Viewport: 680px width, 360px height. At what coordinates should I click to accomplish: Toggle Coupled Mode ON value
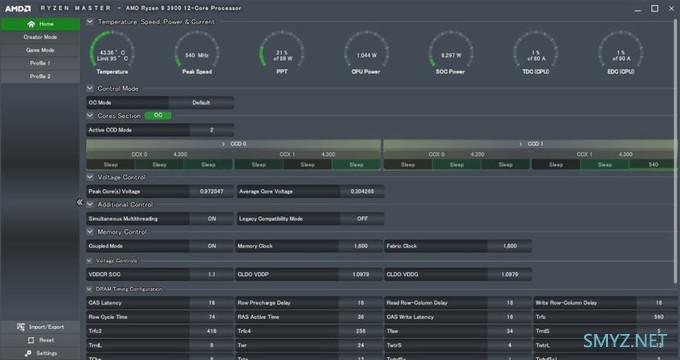coord(212,246)
